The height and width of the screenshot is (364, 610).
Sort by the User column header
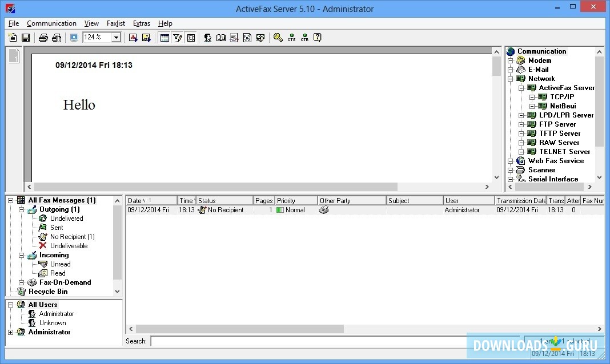coord(469,201)
